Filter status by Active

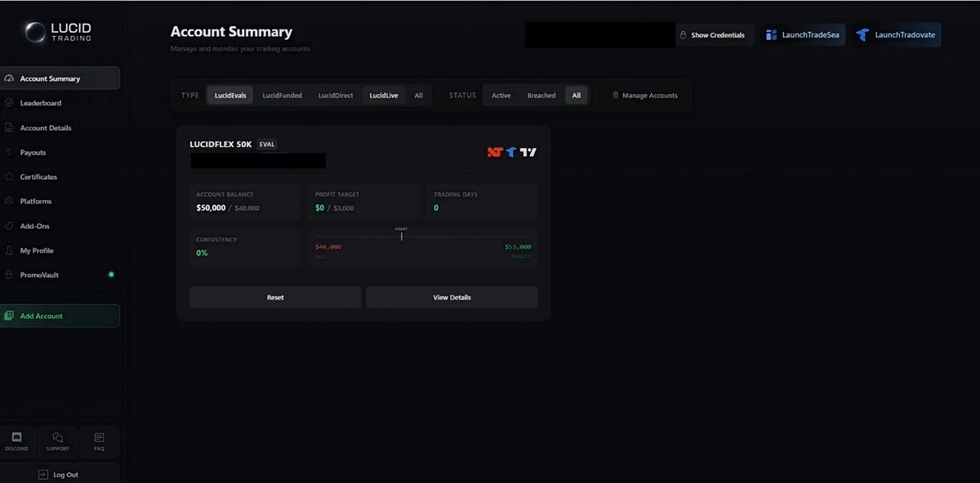[x=501, y=96]
